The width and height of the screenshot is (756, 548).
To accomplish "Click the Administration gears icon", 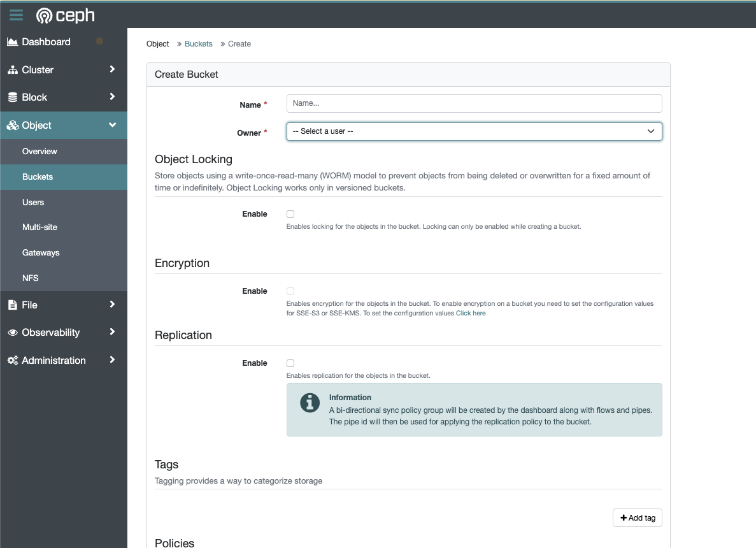I will [12, 361].
